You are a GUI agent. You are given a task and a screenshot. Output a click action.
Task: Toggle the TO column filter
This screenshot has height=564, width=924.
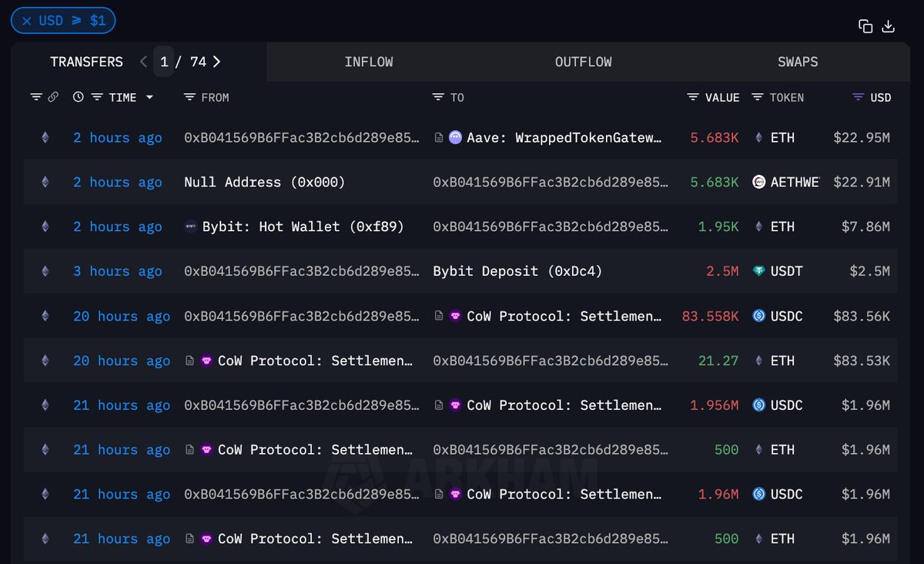tap(438, 97)
